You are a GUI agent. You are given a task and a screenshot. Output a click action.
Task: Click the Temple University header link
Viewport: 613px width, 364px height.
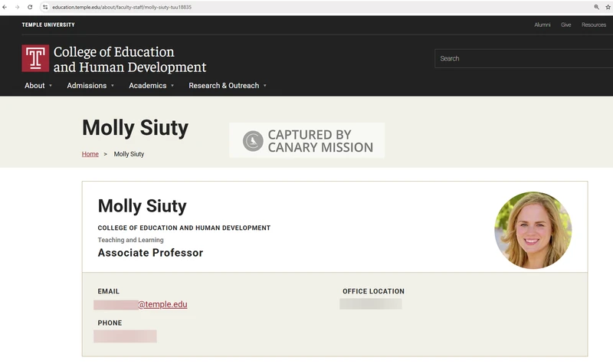click(x=48, y=25)
